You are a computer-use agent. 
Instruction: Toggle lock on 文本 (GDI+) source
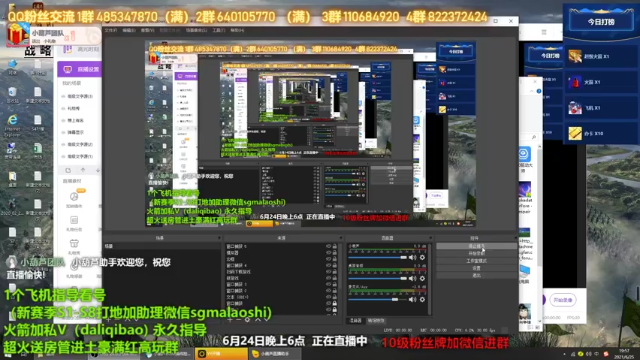point(335,297)
